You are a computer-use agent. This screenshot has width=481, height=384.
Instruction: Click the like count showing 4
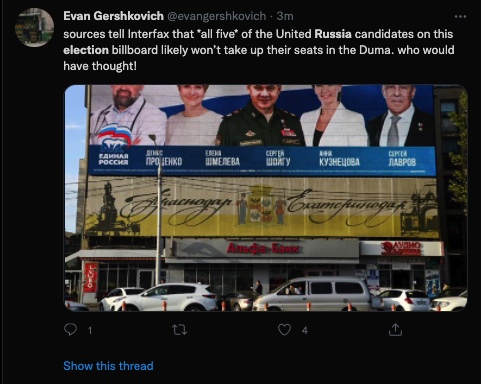305,330
